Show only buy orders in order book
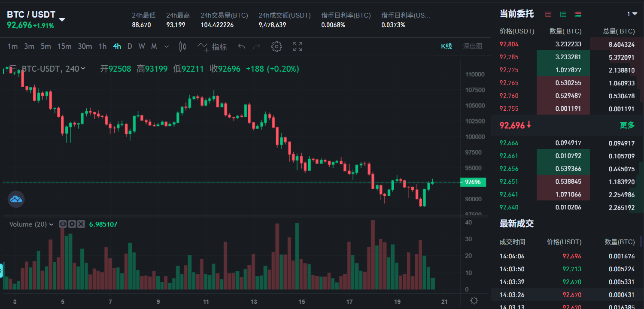 point(563,14)
